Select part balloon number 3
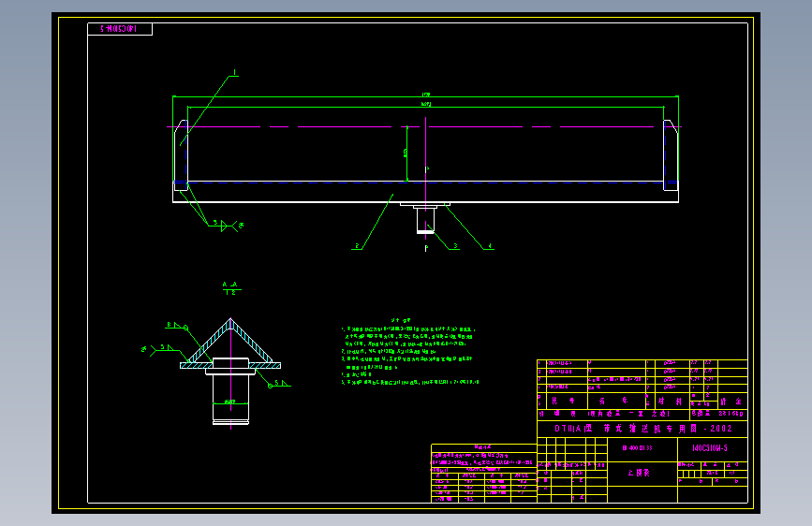 [x=455, y=246]
